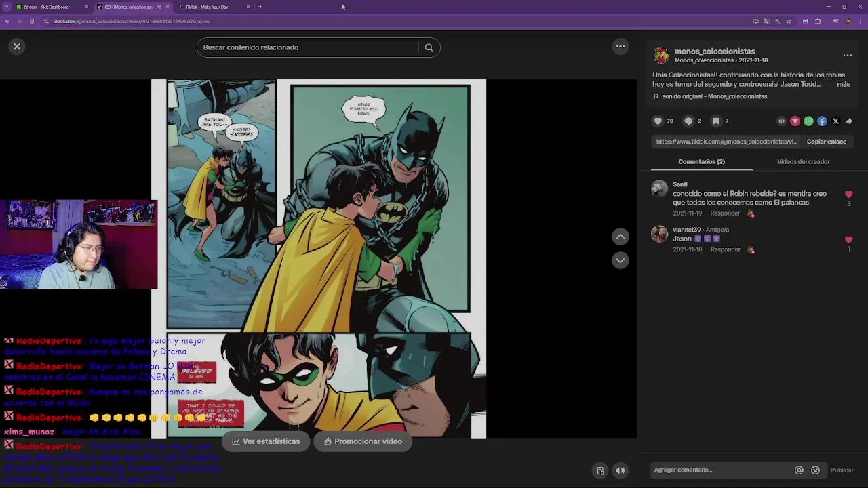868x488 pixels.
Task: Like Santi's comment heart
Action: (x=848, y=195)
